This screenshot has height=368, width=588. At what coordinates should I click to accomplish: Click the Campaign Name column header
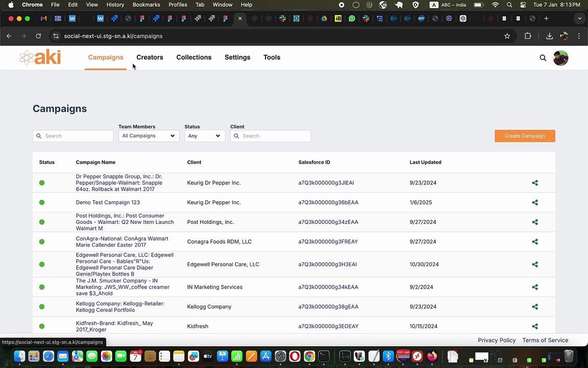tap(95, 162)
